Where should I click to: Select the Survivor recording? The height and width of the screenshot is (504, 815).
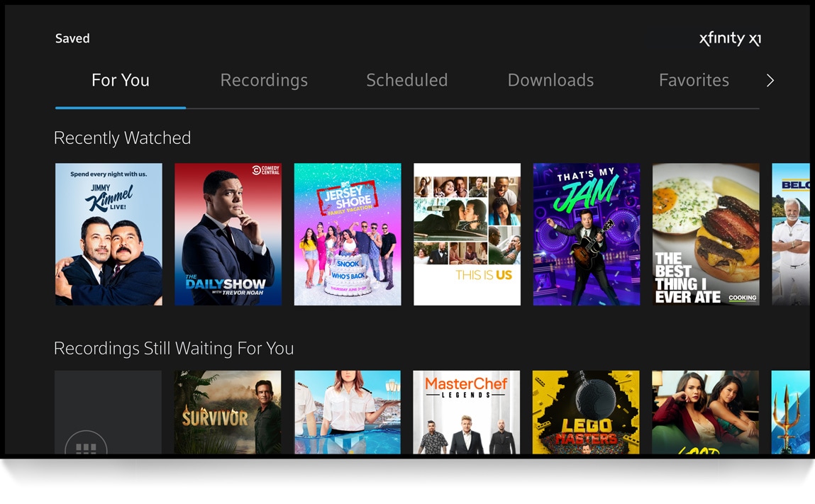(x=228, y=412)
